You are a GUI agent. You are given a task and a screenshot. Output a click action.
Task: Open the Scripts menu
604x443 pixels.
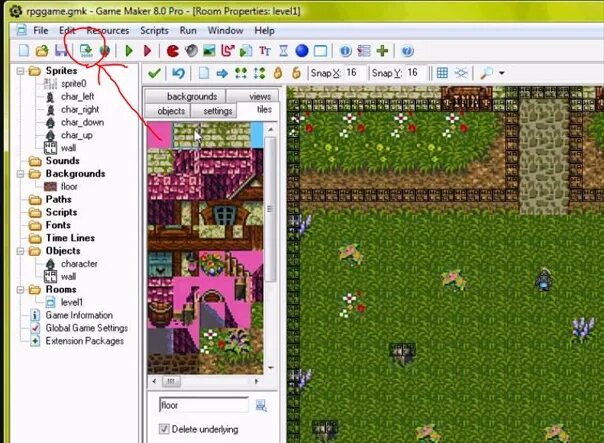click(154, 30)
